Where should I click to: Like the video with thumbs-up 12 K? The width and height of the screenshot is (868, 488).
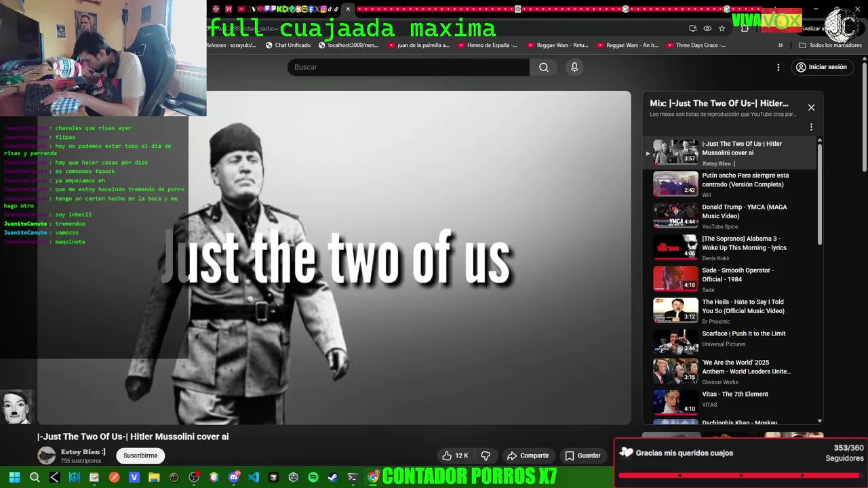tap(454, 455)
